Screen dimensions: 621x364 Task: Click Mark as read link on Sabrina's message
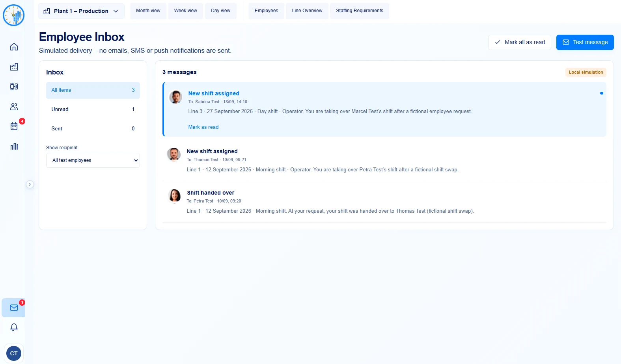click(203, 127)
